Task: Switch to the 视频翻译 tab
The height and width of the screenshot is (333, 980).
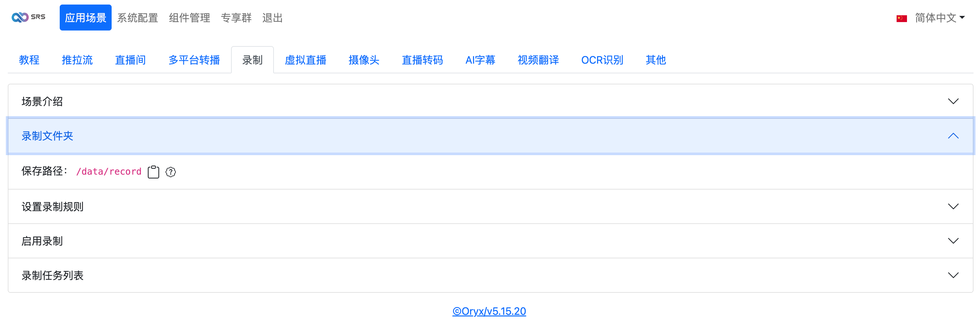Action: (538, 60)
